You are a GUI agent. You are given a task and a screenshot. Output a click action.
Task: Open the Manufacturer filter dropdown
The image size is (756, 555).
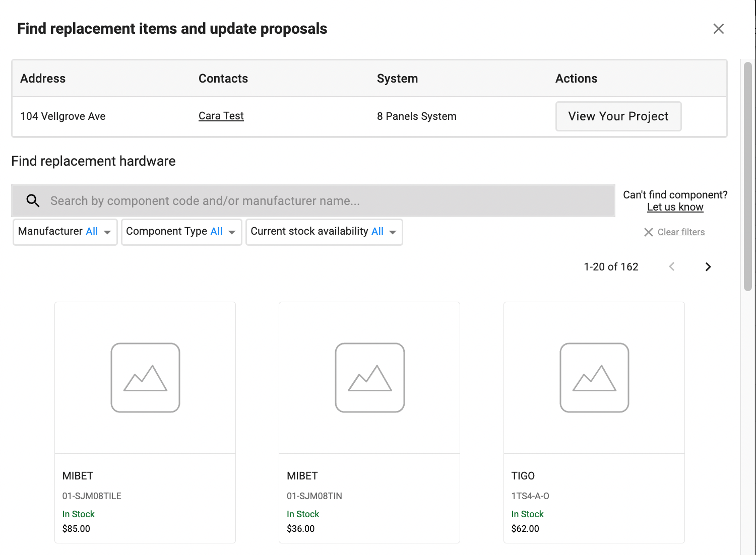65,232
